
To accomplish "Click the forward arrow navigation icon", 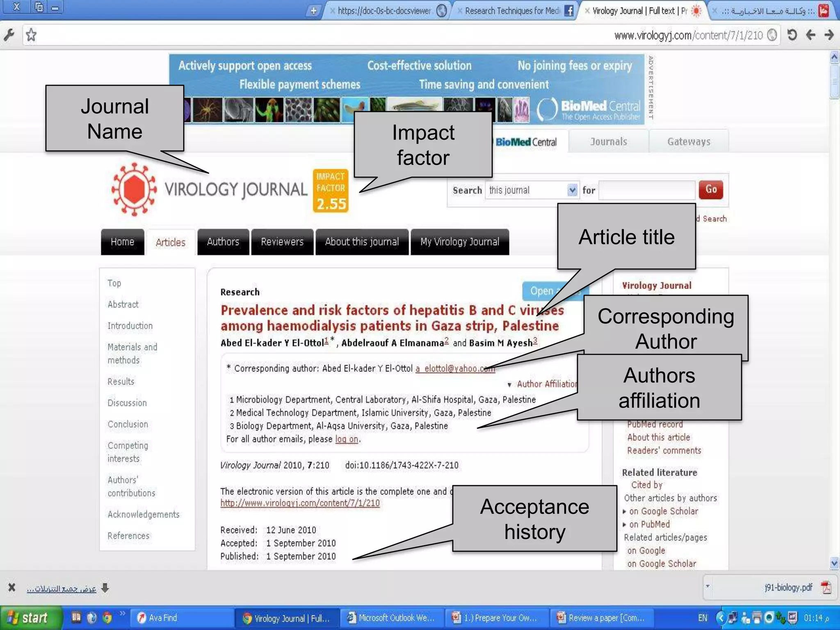I will [829, 35].
